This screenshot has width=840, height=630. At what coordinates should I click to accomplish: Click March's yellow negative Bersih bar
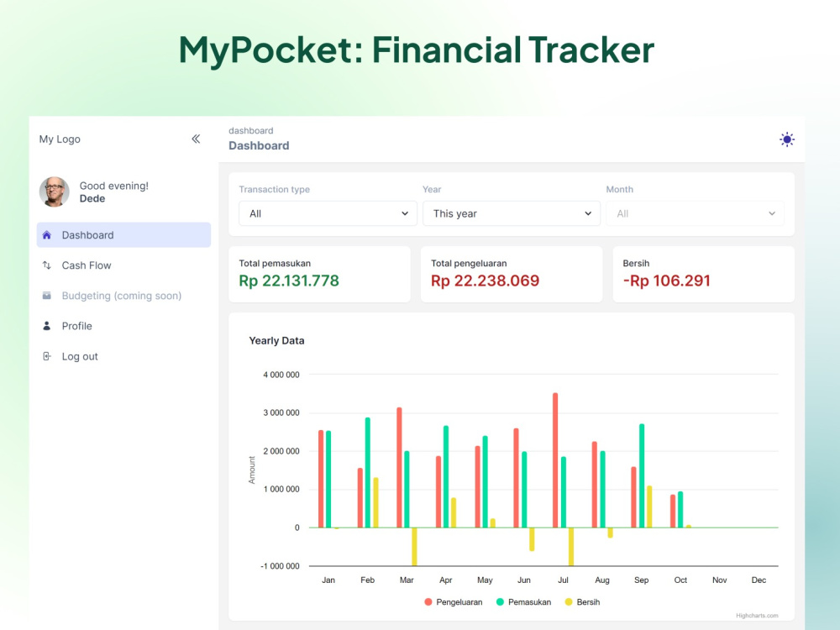415,547
